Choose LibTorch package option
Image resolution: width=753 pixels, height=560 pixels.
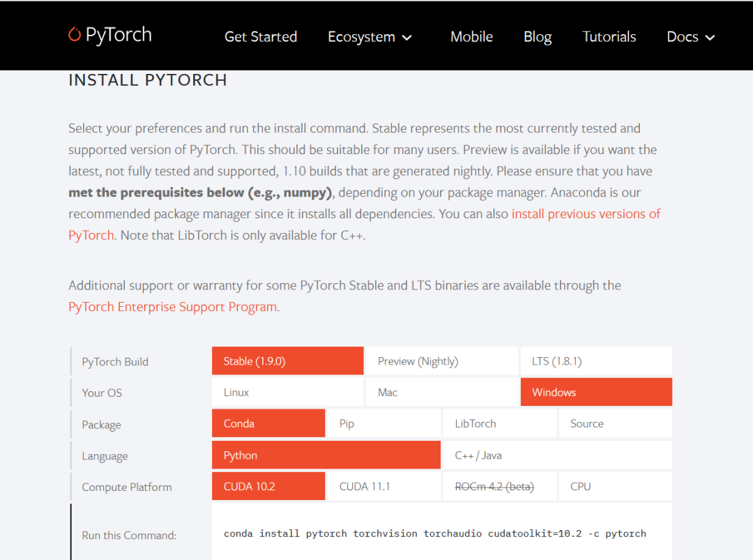(x=499, y=423)
